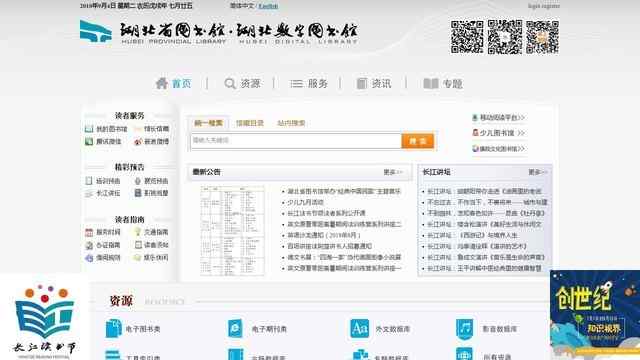Open 更多 link beside 最新公告 heading
This screenshot has height=360, width=640.
[393, 172]
